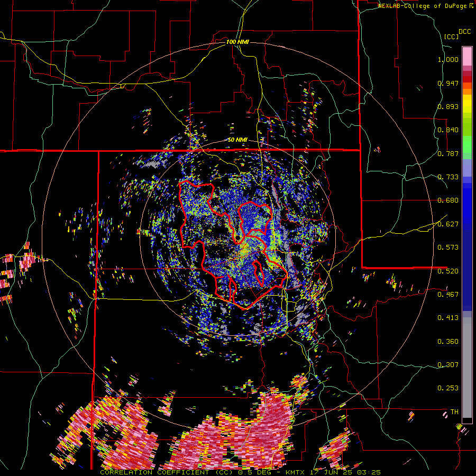Click the pink segment of the color bar
The width and height of the screenshot is (476, 476).
[x=467, y=56]
